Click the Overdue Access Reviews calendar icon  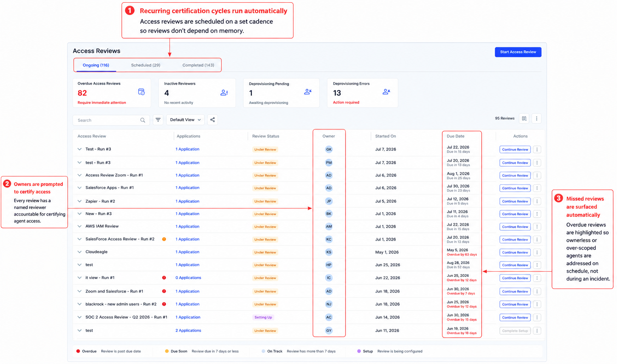pyautogui.click(x=141, y=92)
